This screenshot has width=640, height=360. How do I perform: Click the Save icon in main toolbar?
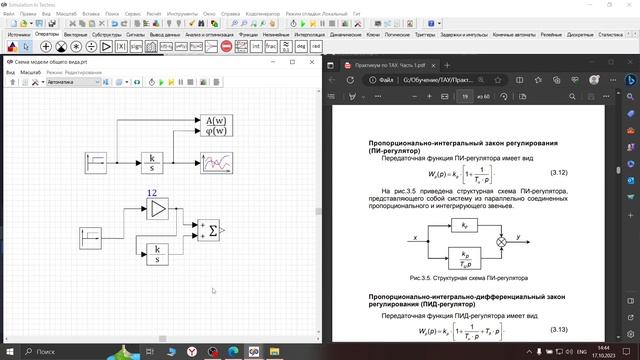point(39,24)
